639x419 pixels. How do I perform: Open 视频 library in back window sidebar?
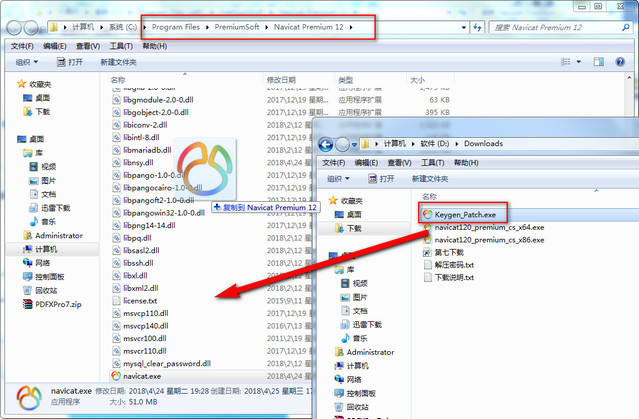[x=43, y=166]
